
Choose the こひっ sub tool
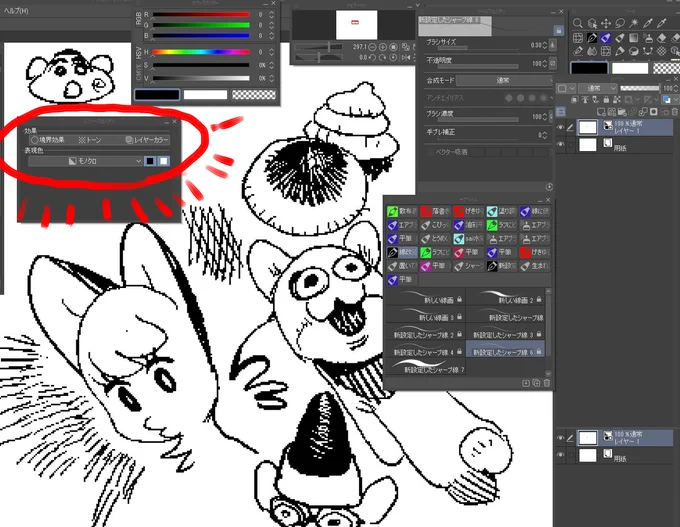pos(435,225)
